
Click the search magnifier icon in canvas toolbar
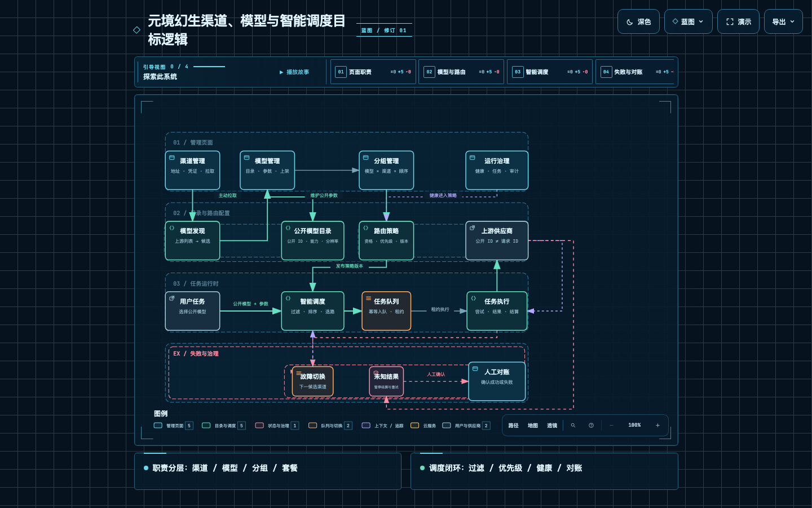click(573, 426)
